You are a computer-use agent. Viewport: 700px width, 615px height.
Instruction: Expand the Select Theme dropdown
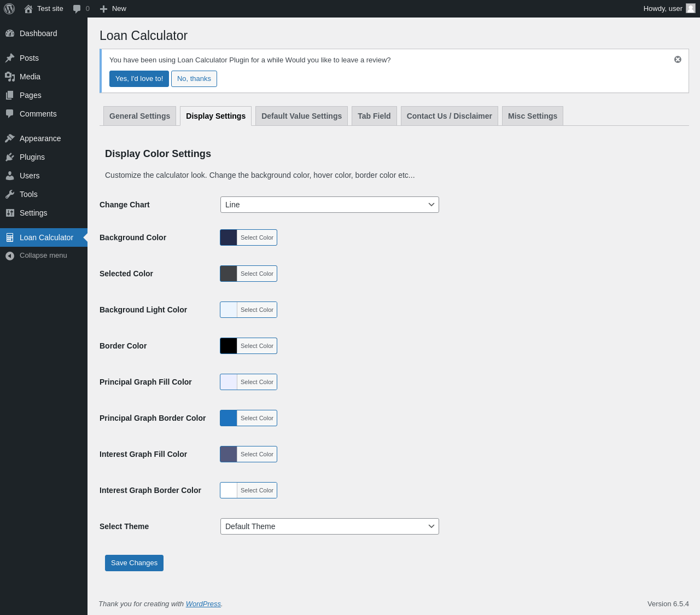coord(329,526)
